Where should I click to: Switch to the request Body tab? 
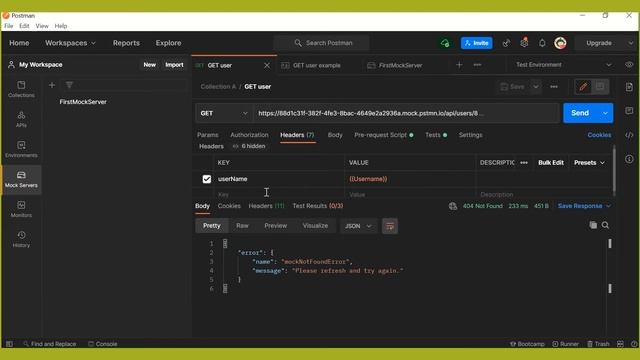[x=335, y=135]
